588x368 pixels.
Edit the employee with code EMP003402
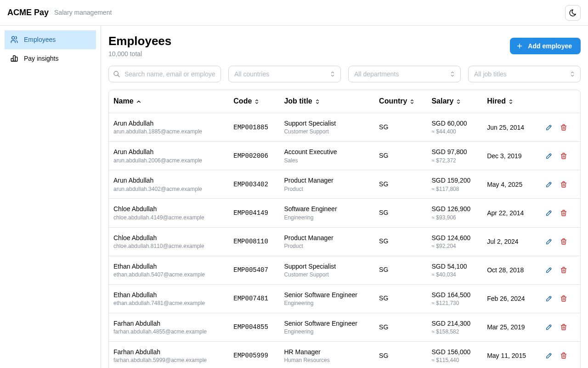coord(548,184)
